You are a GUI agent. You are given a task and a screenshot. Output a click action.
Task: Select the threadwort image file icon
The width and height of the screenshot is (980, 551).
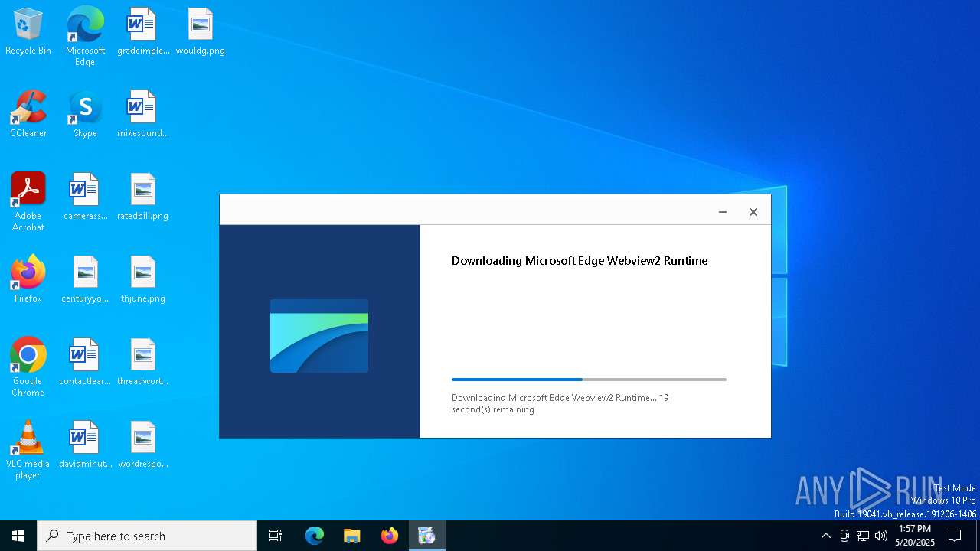coord(143,362)
